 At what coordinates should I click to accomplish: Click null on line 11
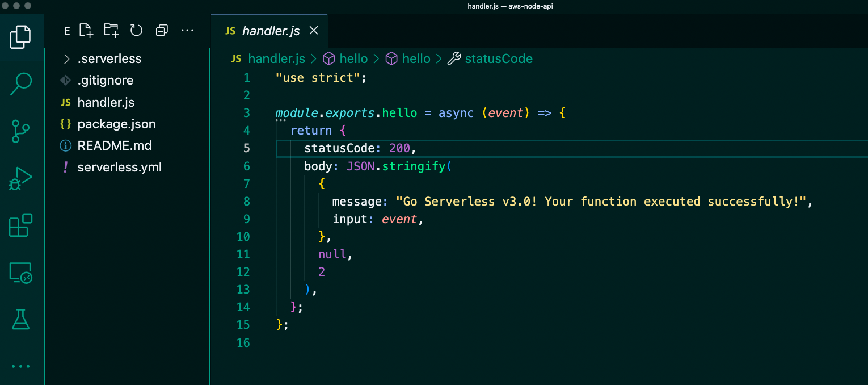(x=332, y=254)
